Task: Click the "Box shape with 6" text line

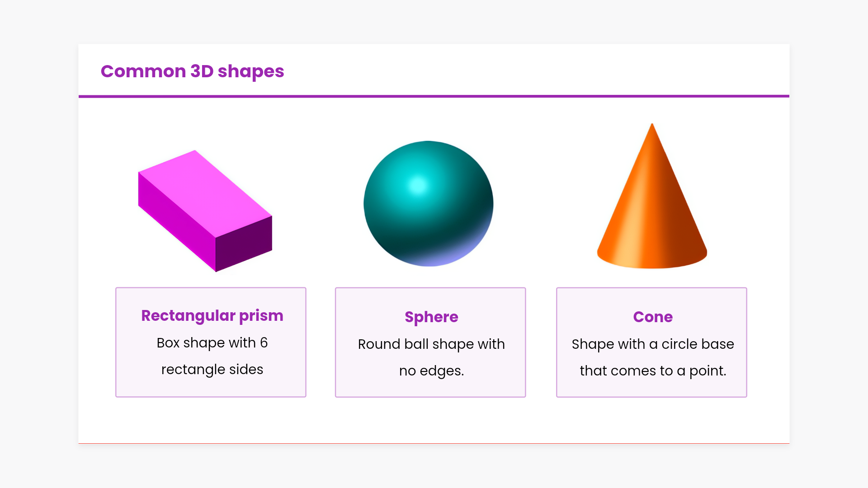Action: [212, 343]
